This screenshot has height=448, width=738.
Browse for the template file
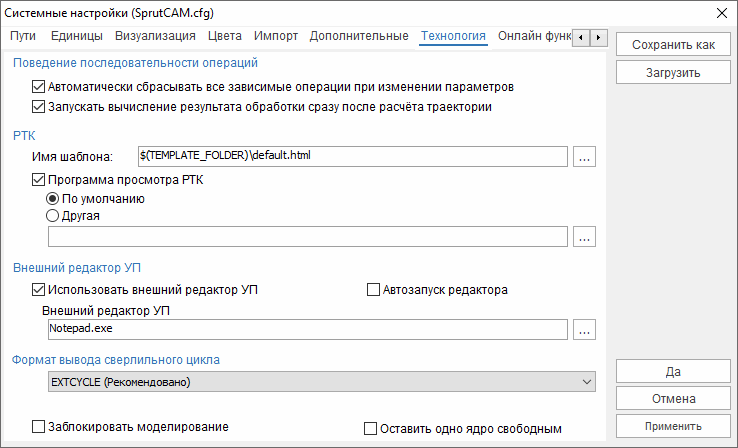(584, 156)
